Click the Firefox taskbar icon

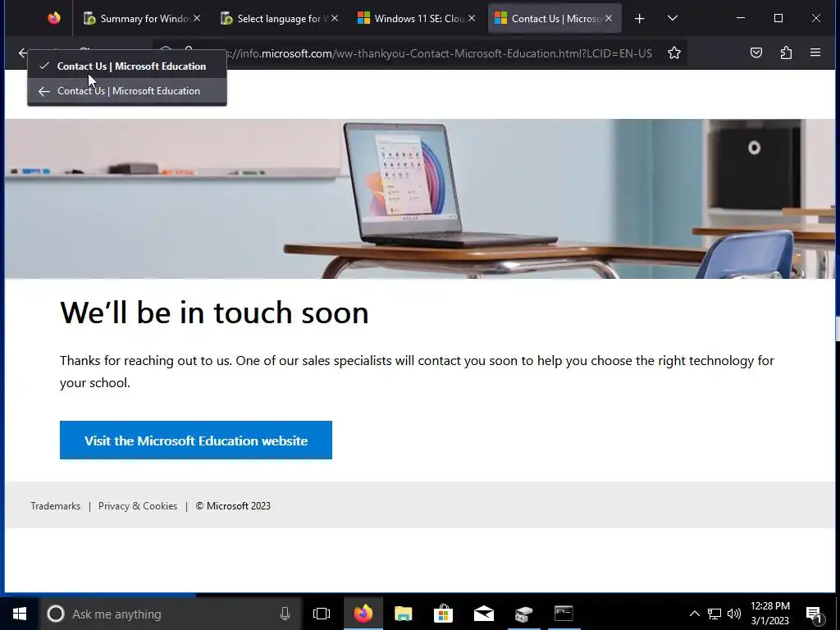pyautogui.click(x=363, y=614)
